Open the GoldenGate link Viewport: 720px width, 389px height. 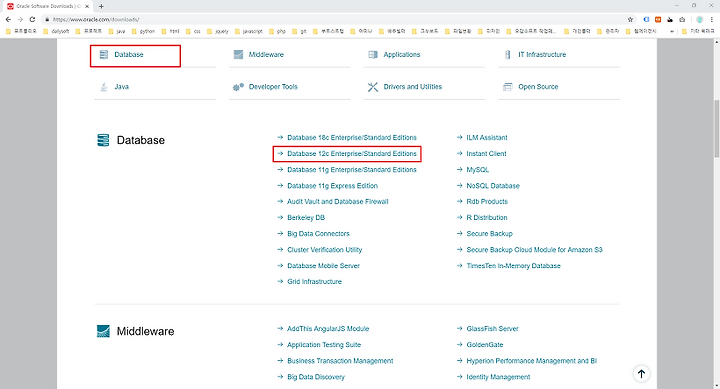[485, 344]
